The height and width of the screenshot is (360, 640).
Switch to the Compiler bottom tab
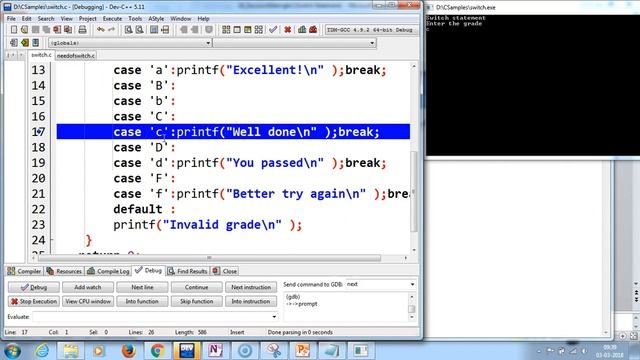pyautogui.click(x=24, y=271)
